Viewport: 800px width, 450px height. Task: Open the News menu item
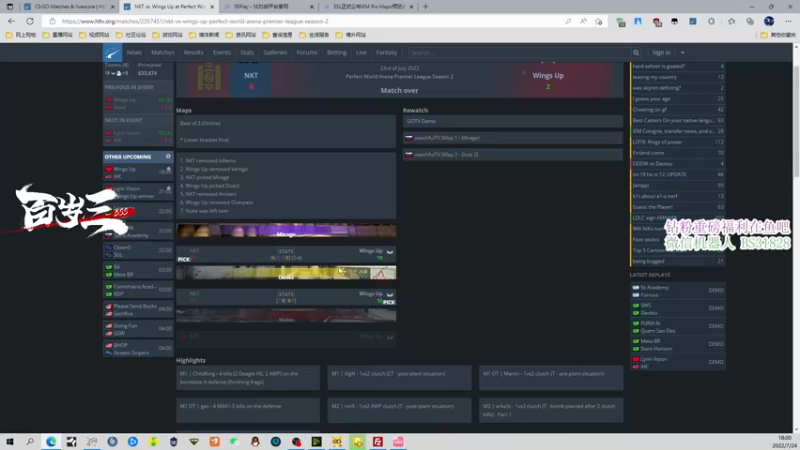point(134,53)
